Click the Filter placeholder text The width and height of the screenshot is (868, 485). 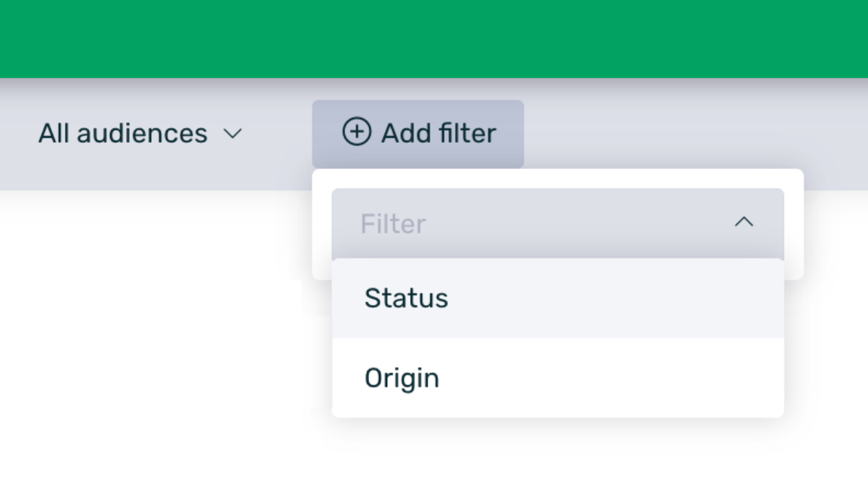pyautogui.click(x=392, y=224)
